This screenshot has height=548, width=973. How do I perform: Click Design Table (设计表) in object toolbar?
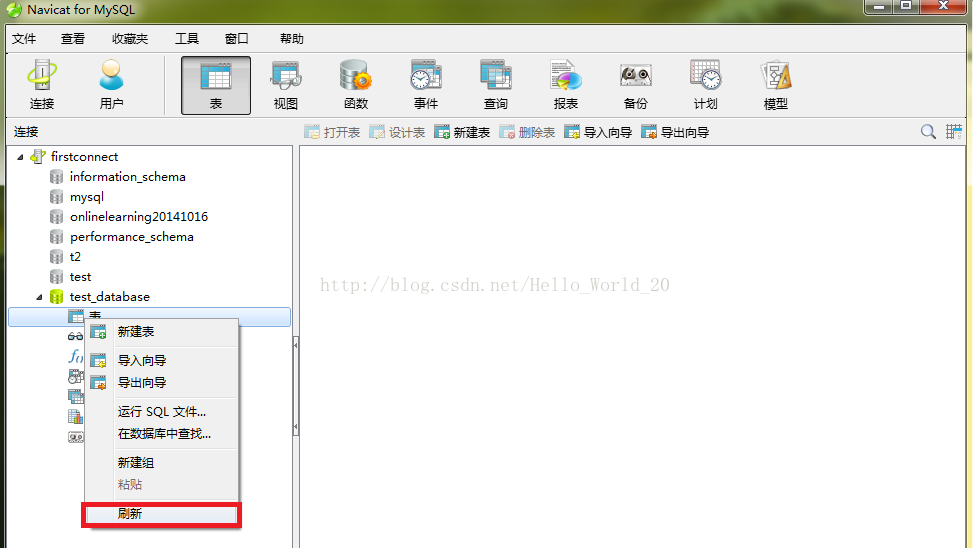tap(397, 132)
